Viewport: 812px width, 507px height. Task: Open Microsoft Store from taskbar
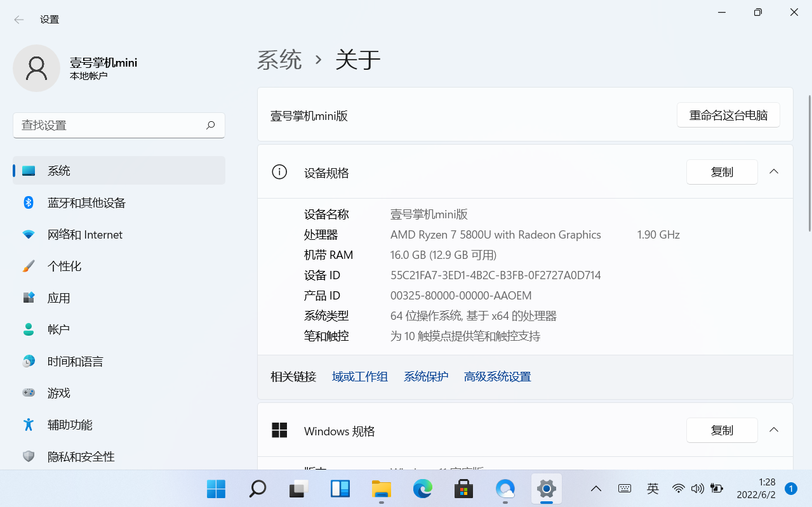[463, 489]
